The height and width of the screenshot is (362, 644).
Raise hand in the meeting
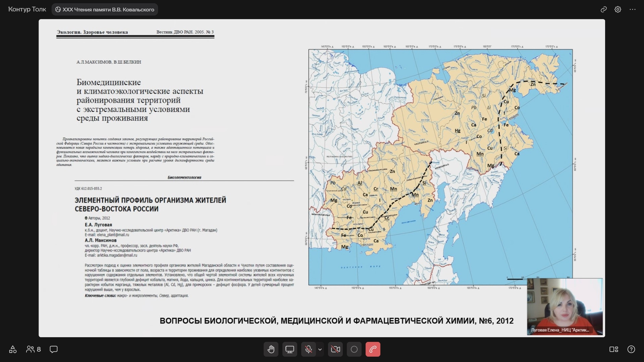pos(271,349)
